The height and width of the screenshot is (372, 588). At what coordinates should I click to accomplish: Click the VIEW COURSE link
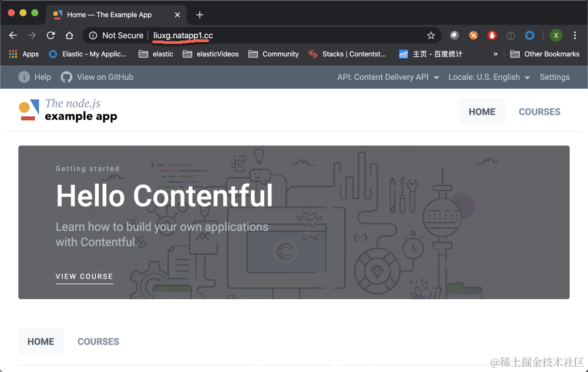[x=85, y=277]
